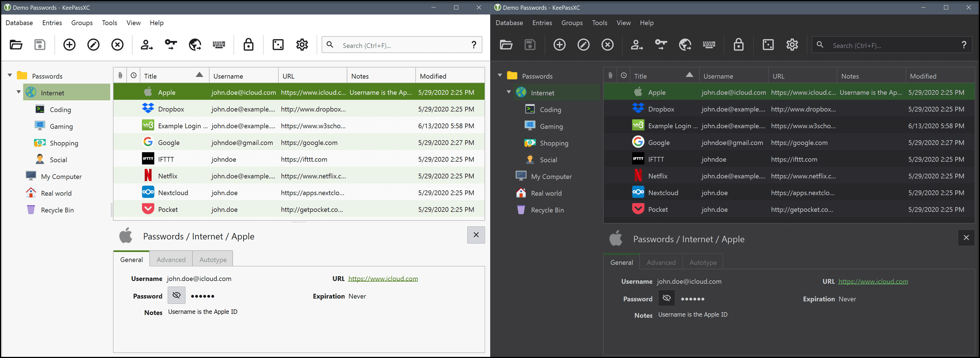
Task: Delete the selected entry with the X icon
Action: pos(117,45)
